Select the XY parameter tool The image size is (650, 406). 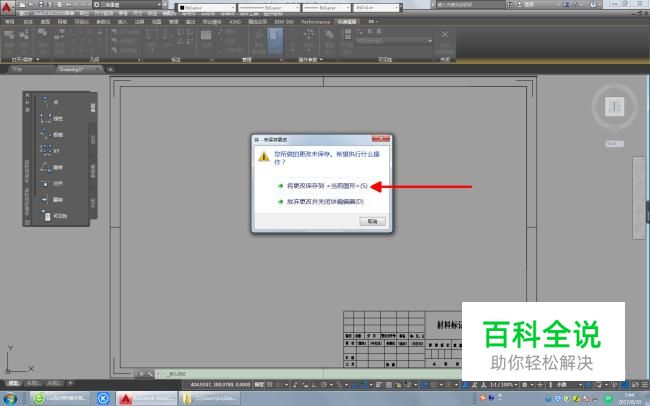(x=50, y=150)
